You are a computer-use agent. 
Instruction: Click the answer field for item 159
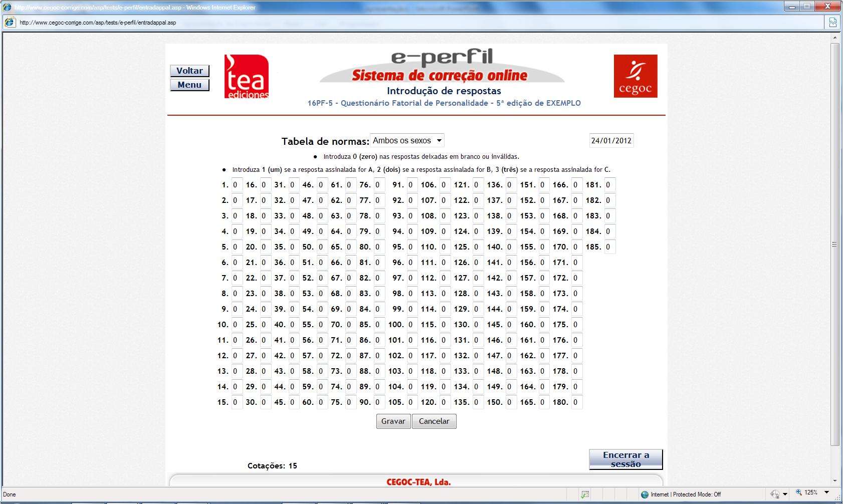point(544,309)
